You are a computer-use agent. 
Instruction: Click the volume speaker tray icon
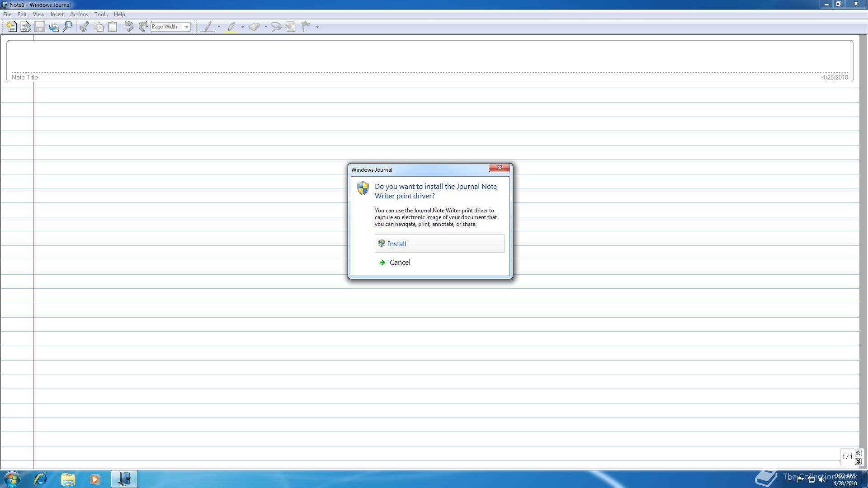(821, 479)
